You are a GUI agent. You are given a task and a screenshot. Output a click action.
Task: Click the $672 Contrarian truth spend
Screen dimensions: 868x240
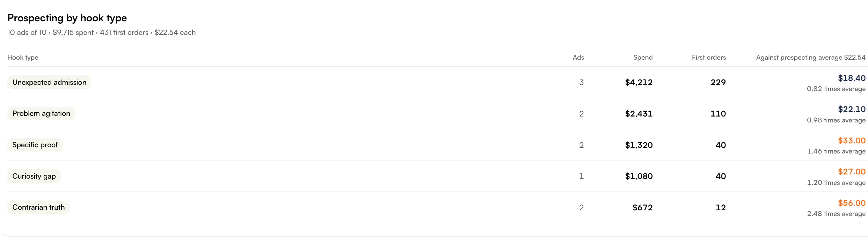[x=643, y=208]
